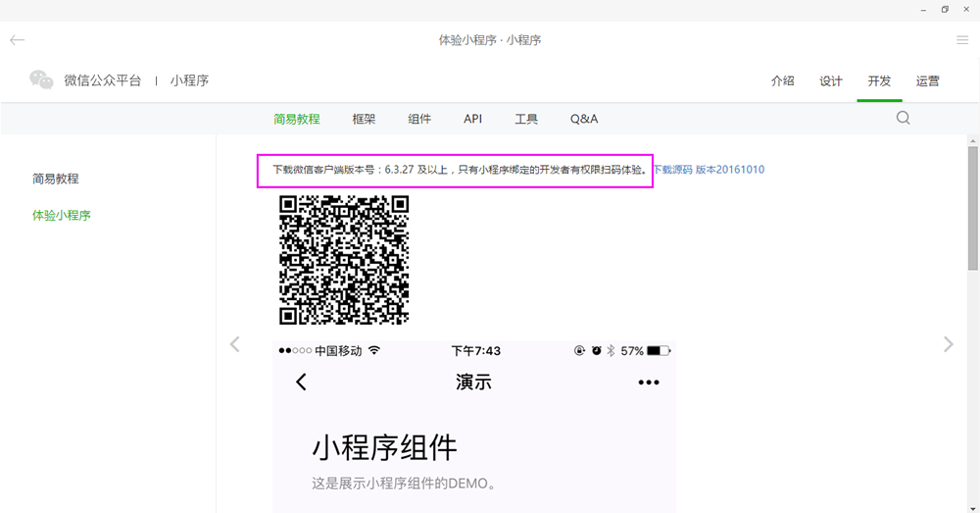
Task: Open the 设计 top navigation tab
Action: tap(830, 81)
